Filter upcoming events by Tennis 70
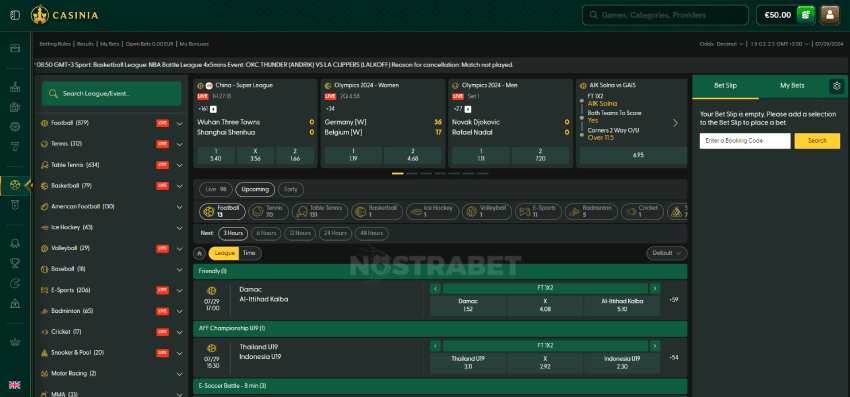The image size is (850, 397). point(268,212)
